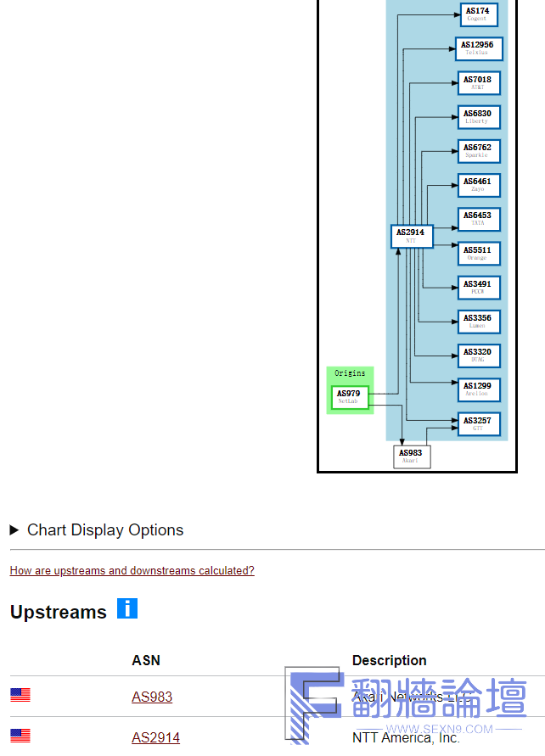Viewport: 545px width, 756px height.
Task: Click the AS6461 Zayo node
Action: [x=479, y=185]
